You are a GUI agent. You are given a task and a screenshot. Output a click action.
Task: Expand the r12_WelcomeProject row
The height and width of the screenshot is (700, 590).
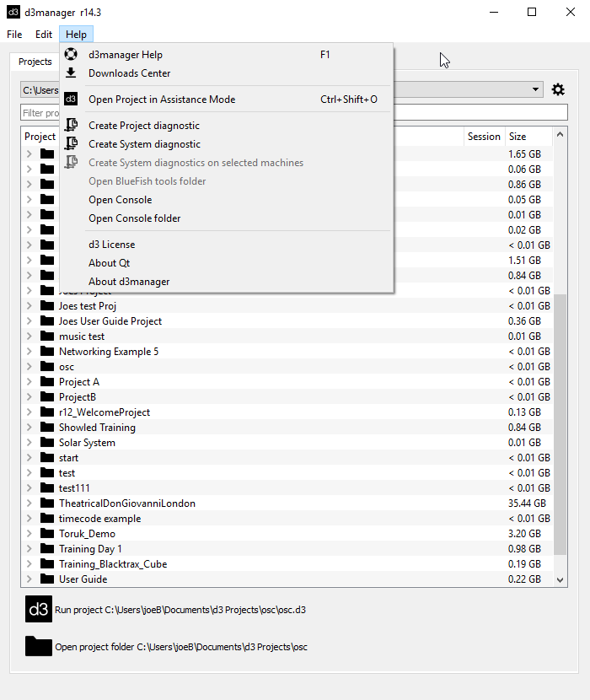(29, 412)
